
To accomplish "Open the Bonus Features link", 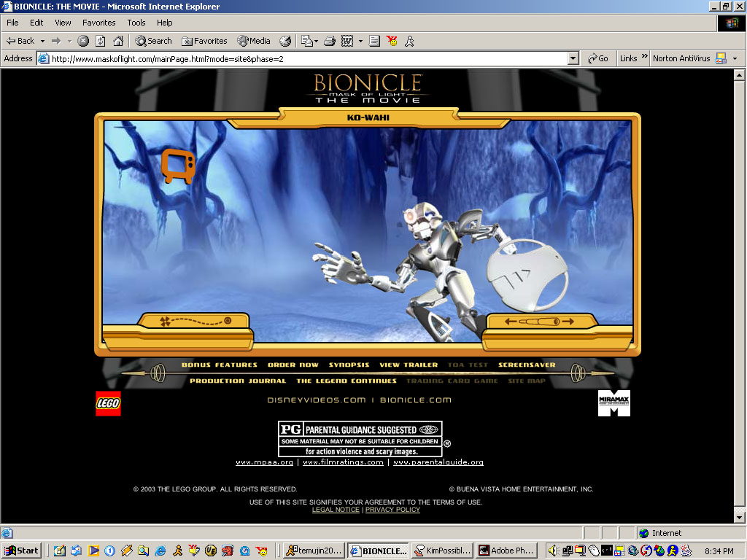I will 219,365.
